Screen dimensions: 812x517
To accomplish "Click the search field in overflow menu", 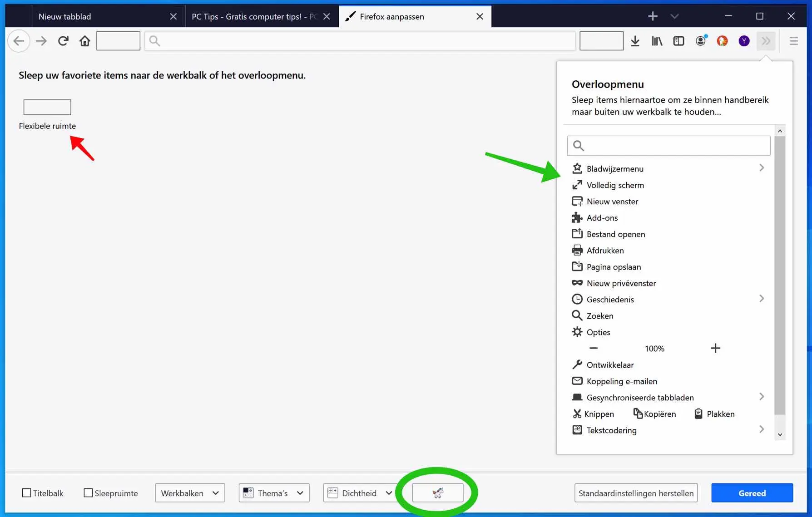I will pos(668,145).
